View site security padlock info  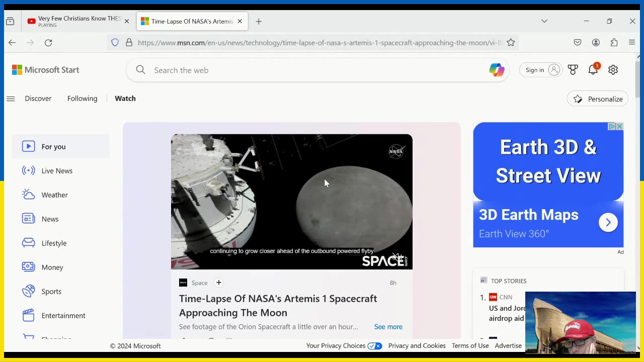(129, 43)
